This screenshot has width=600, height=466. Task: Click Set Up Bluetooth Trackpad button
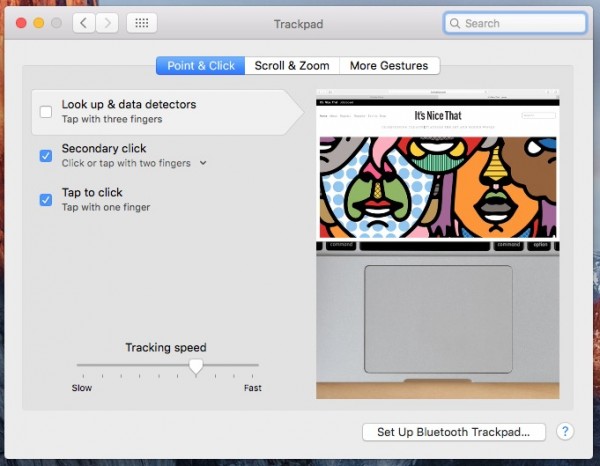click(454, 432)
